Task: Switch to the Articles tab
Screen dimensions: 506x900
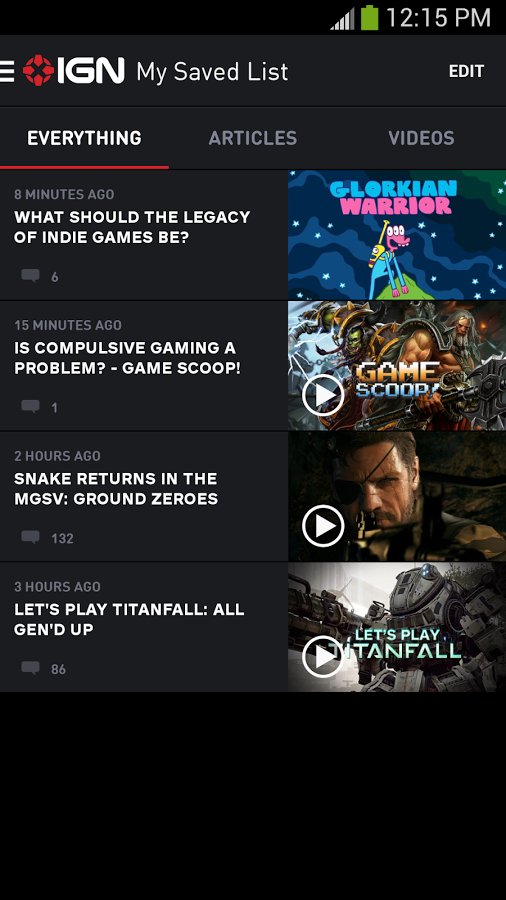Action: point(253,138)
